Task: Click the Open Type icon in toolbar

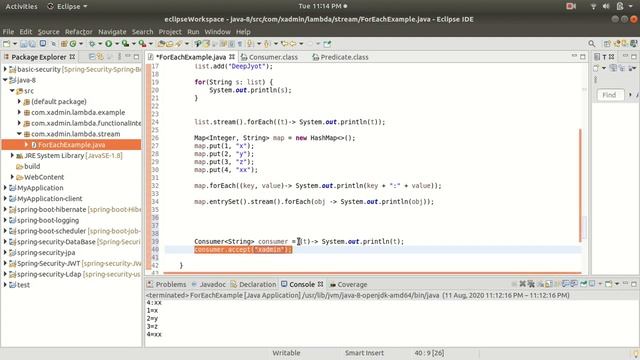Action: coord(162,43)
